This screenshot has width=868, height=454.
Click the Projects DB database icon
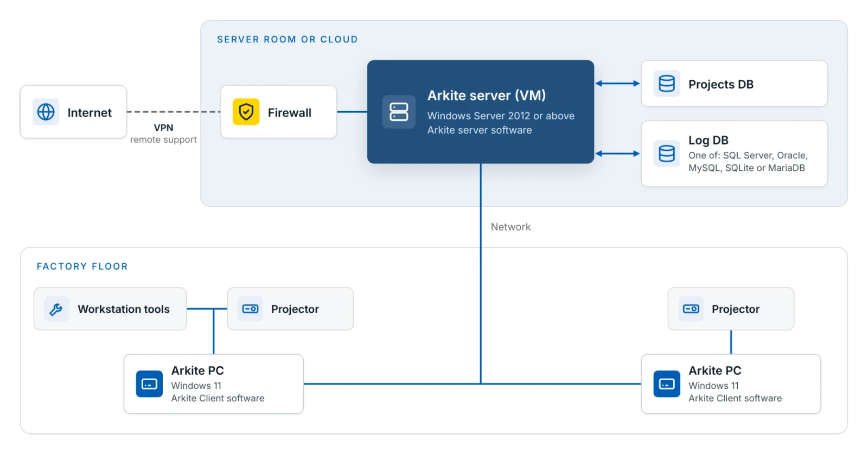(x=667, y=84)
